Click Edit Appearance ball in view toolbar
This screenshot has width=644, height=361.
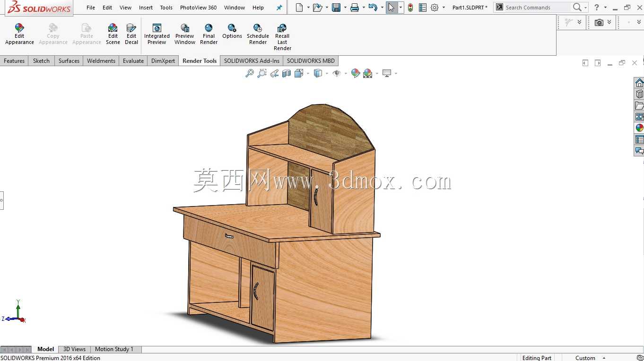(x=356, y=73)
